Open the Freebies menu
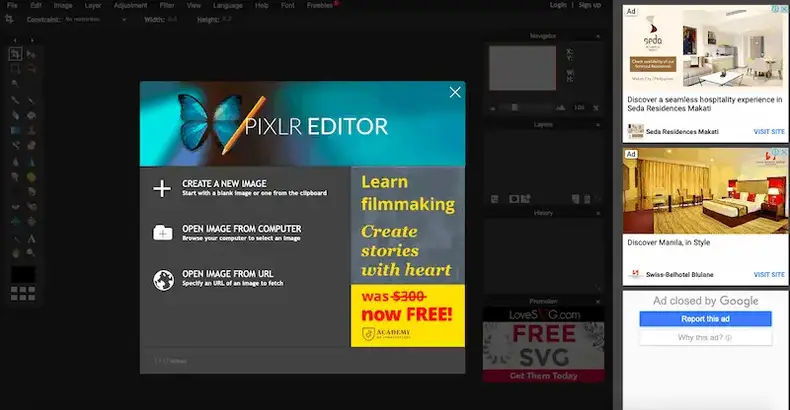This screenshot has width=790, height=410. (x=320, y=5)
